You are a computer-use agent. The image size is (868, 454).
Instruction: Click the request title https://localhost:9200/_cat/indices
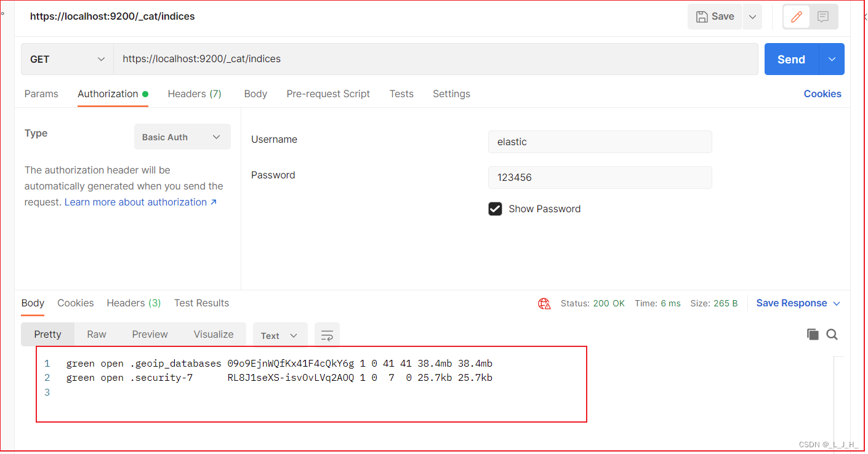coord(113,17)
